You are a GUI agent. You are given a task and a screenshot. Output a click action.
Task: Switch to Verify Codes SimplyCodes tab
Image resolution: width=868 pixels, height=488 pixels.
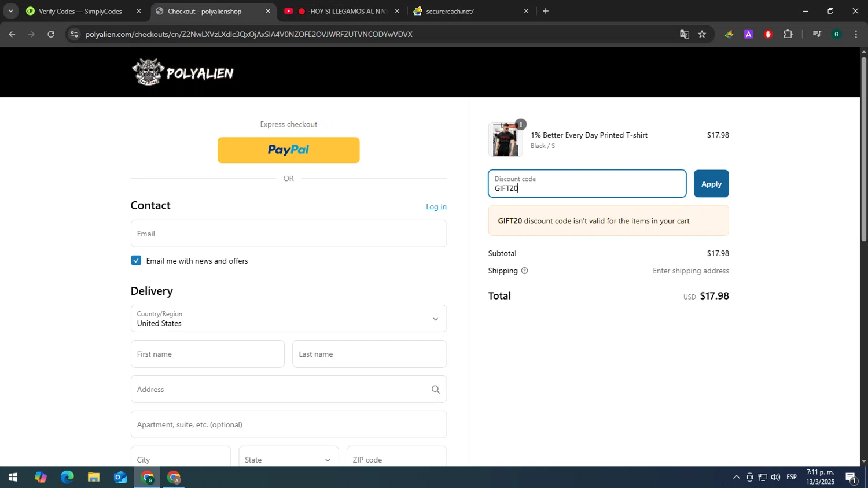(80, 11)
